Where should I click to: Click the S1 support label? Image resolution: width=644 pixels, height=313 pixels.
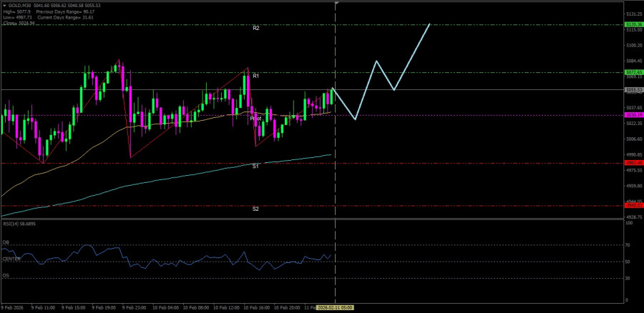click(x=255, y=166)
